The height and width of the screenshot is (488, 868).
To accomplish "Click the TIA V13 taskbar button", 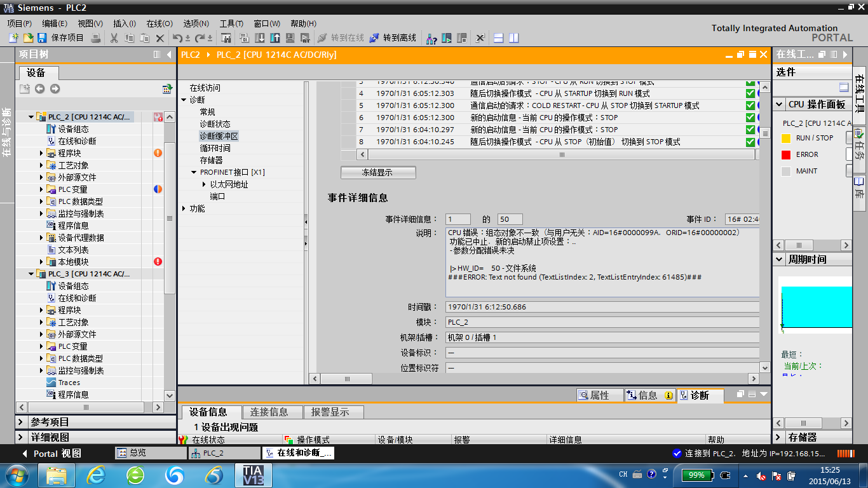I will (254, 475).
